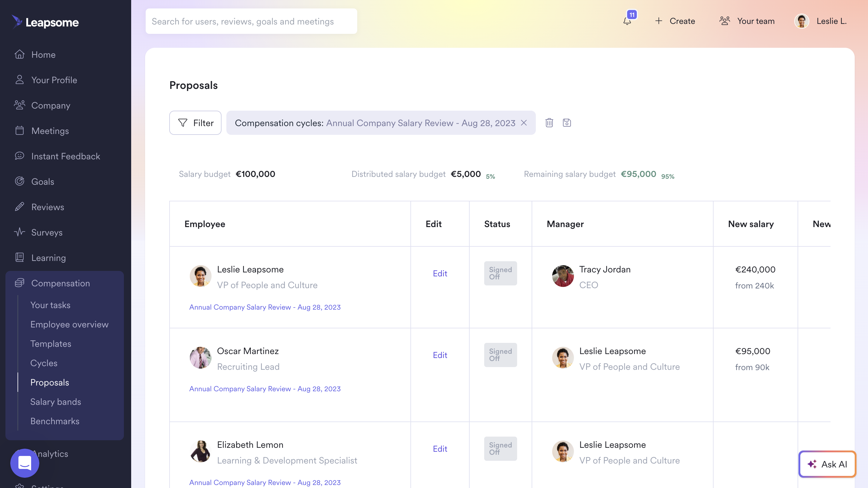Image resolution: width=868 pixels, height=488 pixels.
Task: Click the plus Create icon
Action: tap(659, 21)
